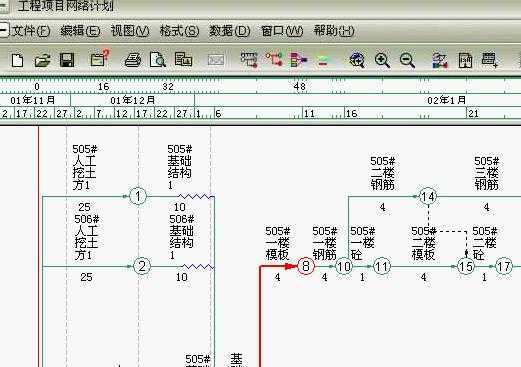
Task: Click the 02年1月 month header
Action: click(447, 100)
